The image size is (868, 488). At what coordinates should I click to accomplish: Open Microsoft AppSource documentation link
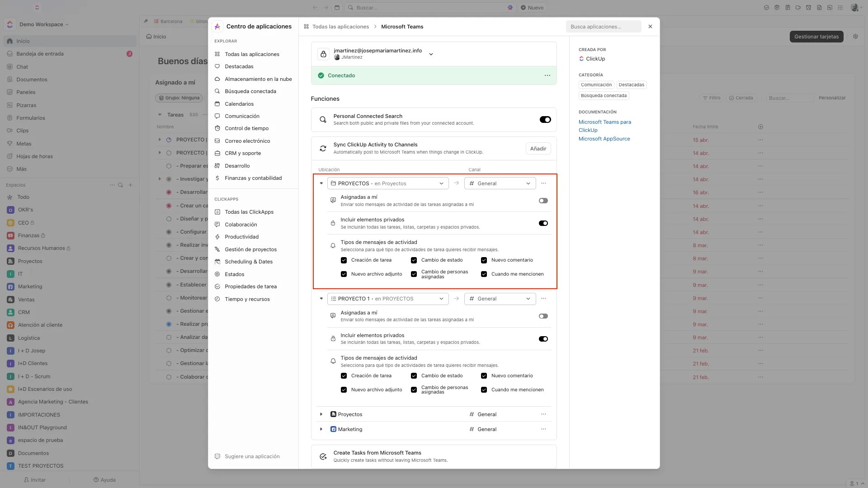tap(604, 139)
